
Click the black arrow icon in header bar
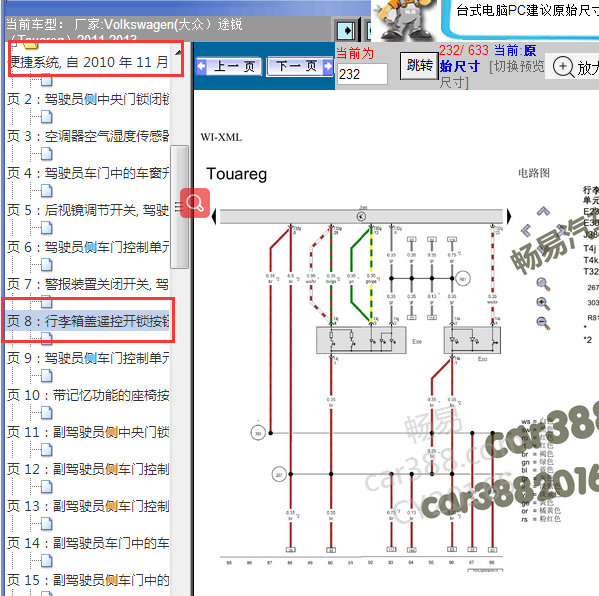pyautogui.click(x=346, y=30)
